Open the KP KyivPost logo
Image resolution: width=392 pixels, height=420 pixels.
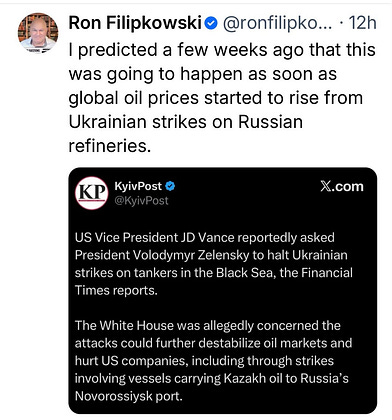pos(91,193)
